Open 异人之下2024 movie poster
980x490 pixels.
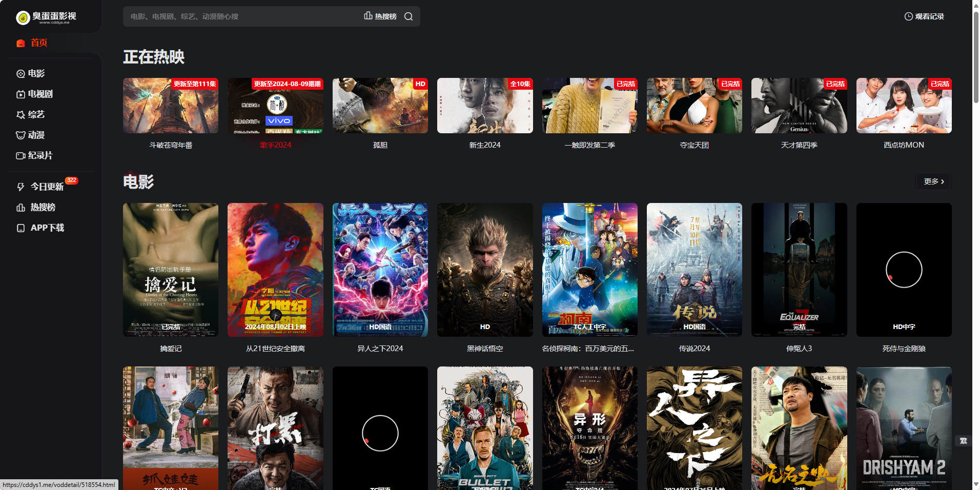(x=380, y=270)
